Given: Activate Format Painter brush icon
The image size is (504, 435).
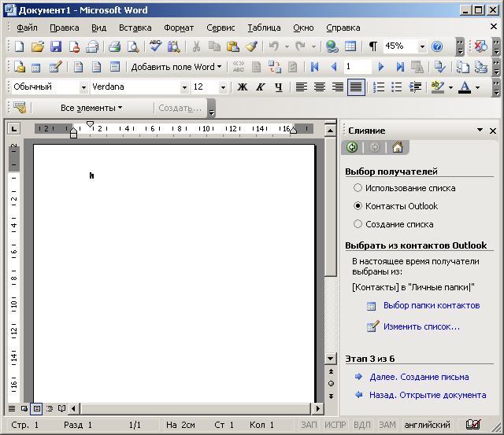Looking at the screenshot, I should (x=251, y=47).
